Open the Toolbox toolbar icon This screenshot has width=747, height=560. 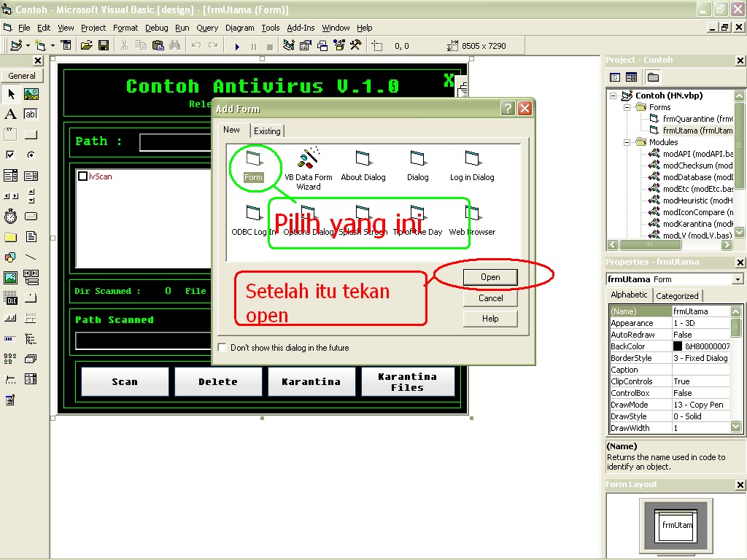tap(356, 45)
